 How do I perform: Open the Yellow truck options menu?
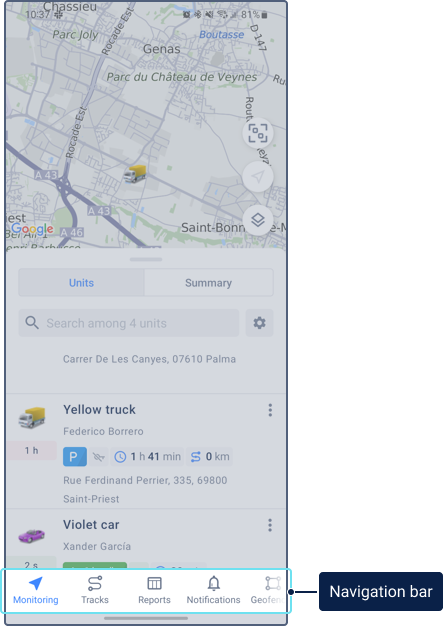270,410
